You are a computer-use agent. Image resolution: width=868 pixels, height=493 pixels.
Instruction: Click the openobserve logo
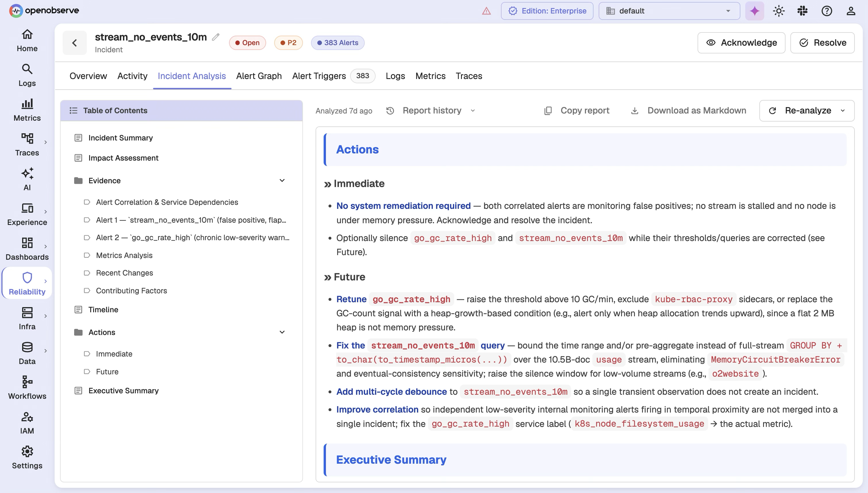(44, 11)
